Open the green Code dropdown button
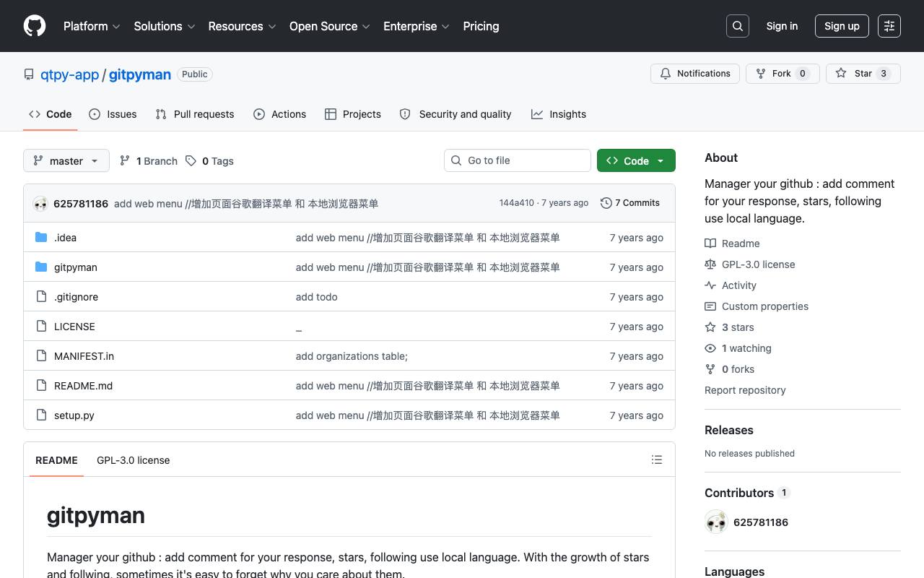924x578 pixels. (x=636, y=160)
